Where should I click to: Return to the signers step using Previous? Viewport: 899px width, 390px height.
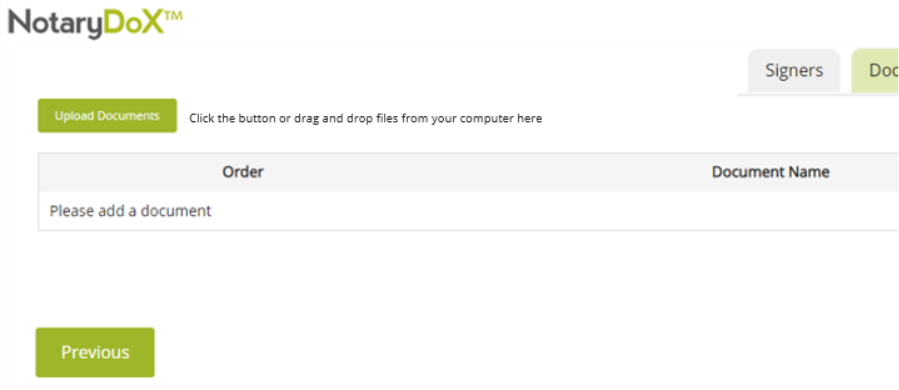tap(95, 352)
